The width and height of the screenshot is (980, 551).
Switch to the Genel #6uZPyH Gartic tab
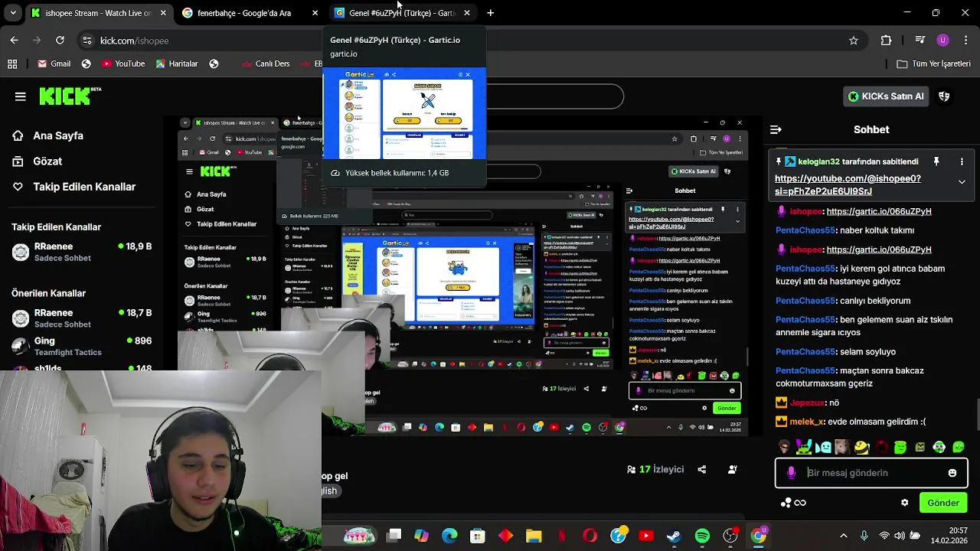tap(402, 13)
